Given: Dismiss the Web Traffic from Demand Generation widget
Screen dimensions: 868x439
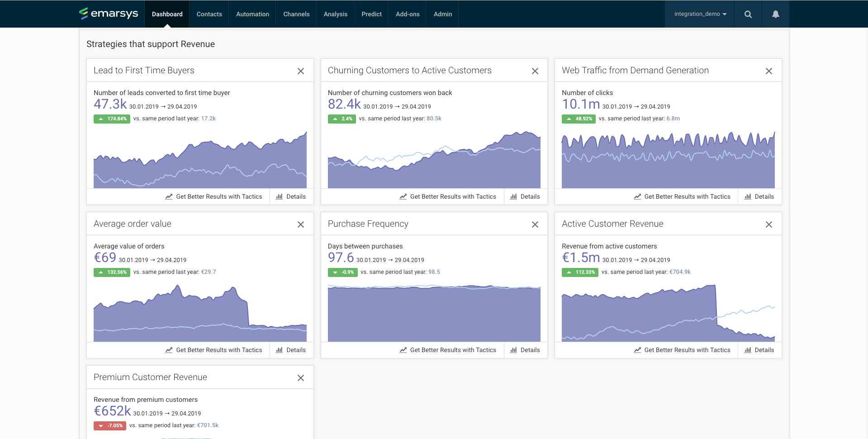Looking at the screenshot, I should coord(768,71).
